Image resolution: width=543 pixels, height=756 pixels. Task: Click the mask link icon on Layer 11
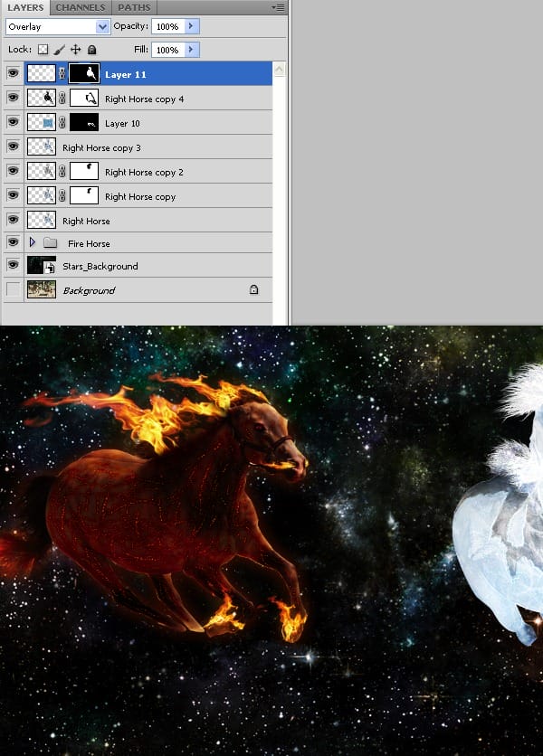point(62,74)
